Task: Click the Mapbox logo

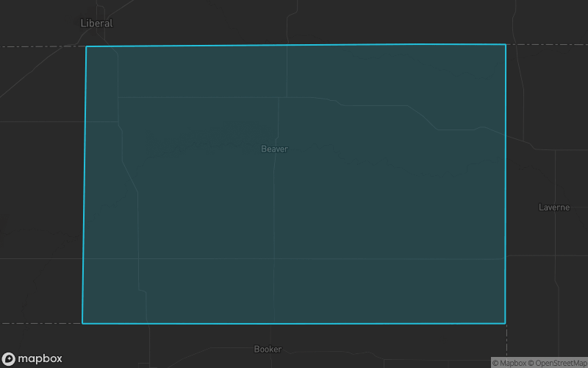Action: (32, 358)
